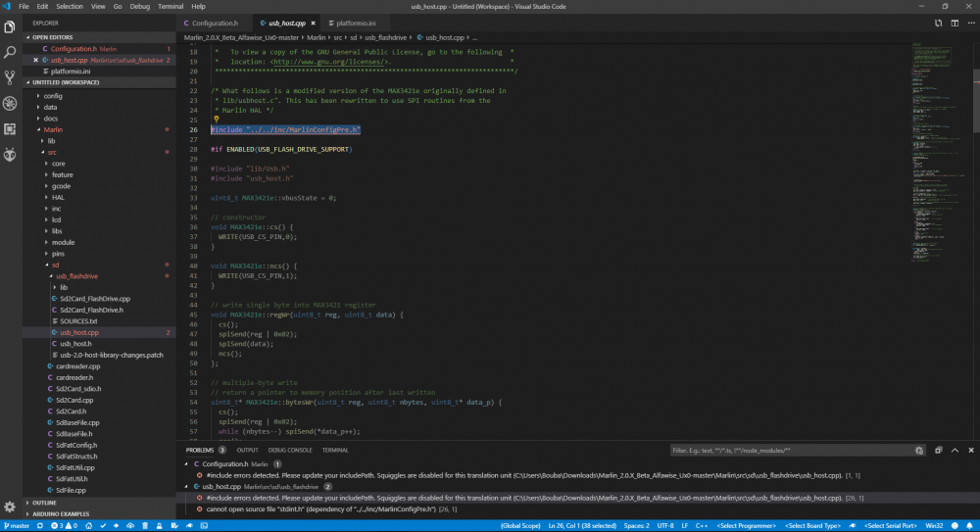980x532 pixels.
Task: Open the Debug view in activity bar
Action: (x=10, y=103)
